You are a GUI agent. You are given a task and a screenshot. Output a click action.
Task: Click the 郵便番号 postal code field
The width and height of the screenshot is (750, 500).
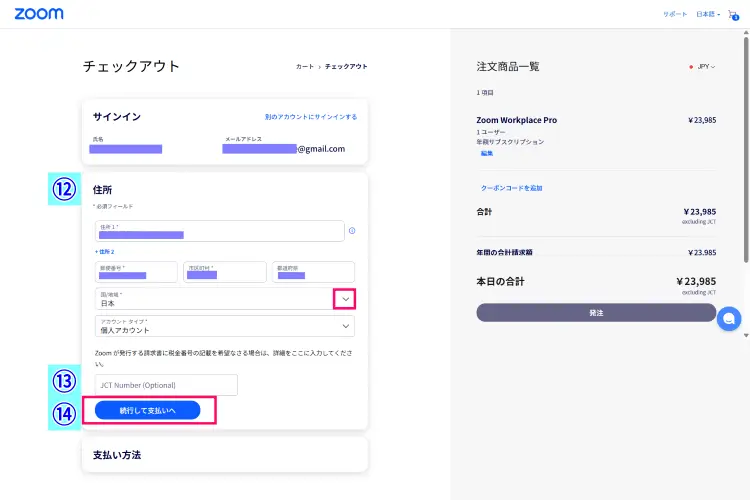click(x=136, y=272)
